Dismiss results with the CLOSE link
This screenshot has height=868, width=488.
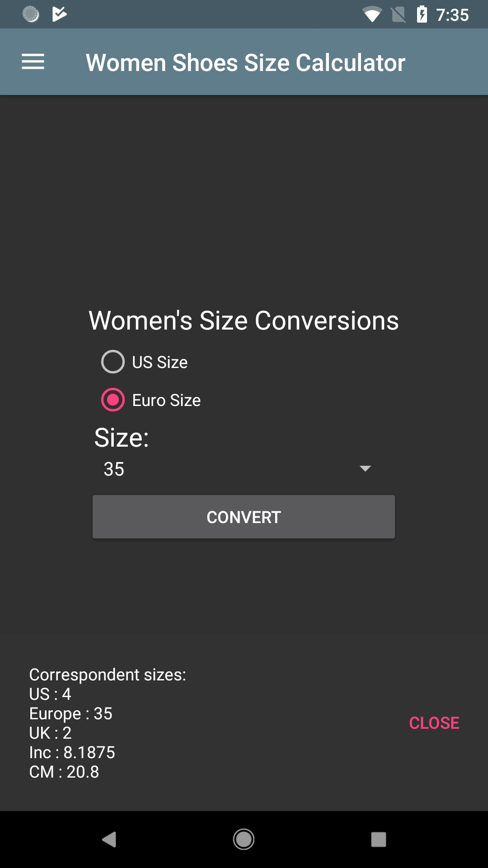click(434, 722)
